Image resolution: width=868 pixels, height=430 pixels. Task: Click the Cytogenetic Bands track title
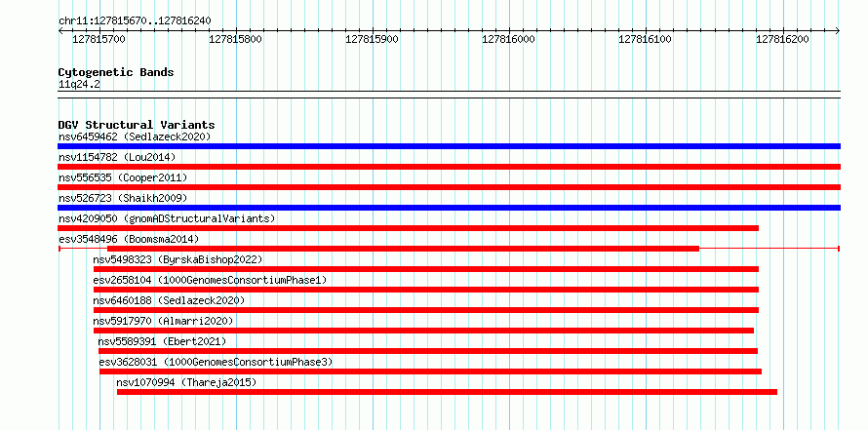point(116,72)
